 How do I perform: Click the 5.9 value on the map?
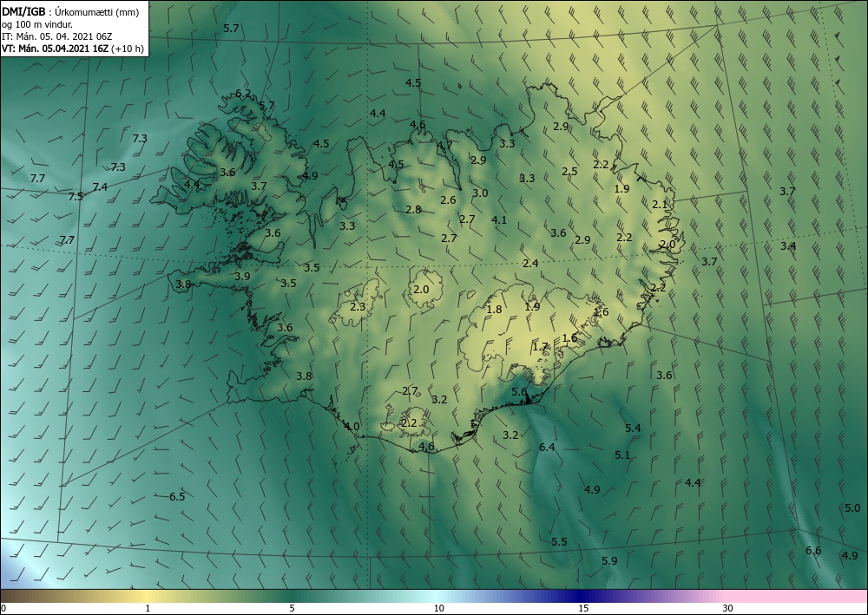coord(609,561)
